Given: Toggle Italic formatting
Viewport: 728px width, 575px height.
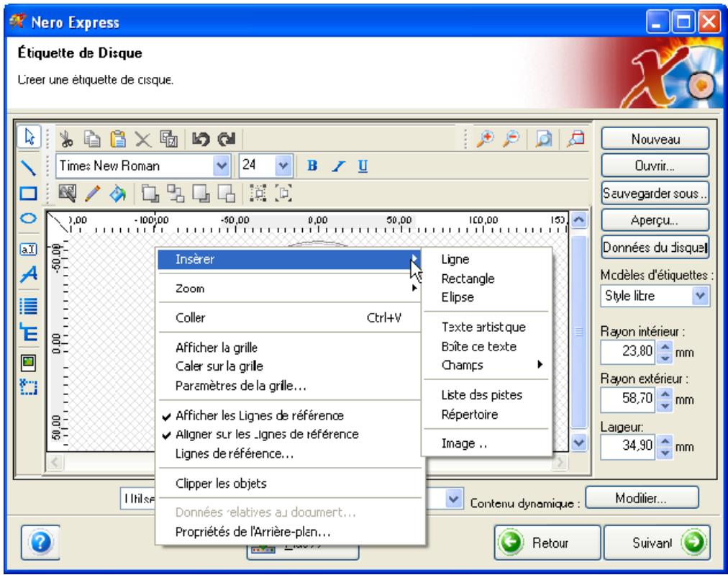Looking at the screenshot, I should 338,166.
